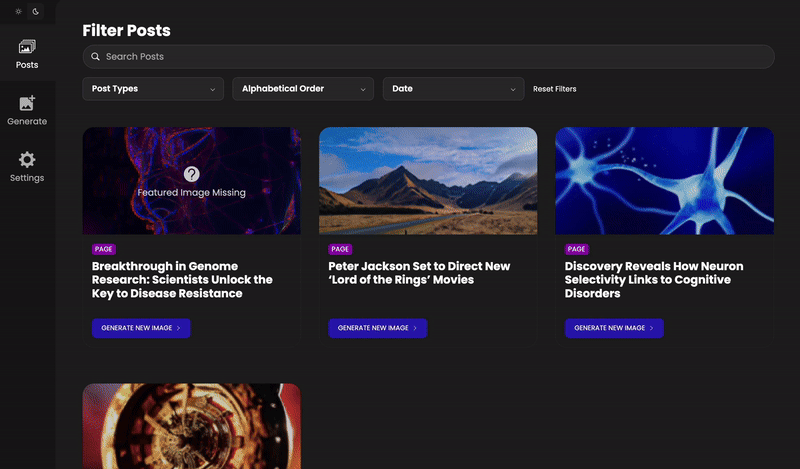Click PAGE tag on Peter Jackson post
This screenshot has width=800, height=469.
pos(340,249)
